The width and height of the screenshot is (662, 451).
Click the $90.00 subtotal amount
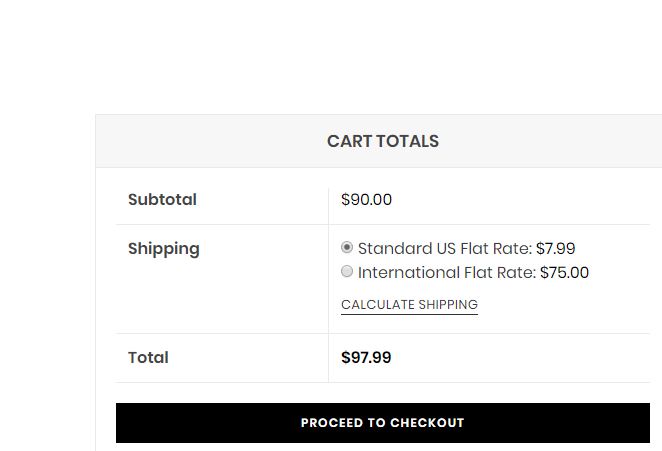coord(366,199)
